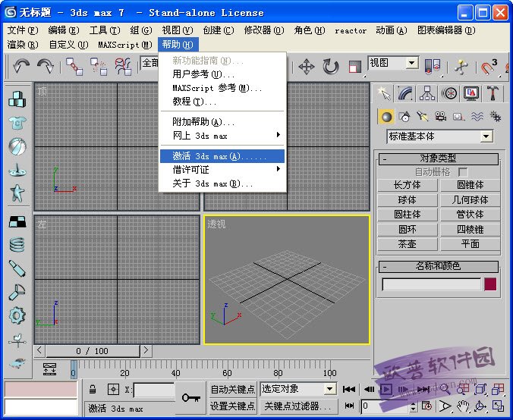
Task: Click the reactor wind vane icon
Action: coord(17,340)
